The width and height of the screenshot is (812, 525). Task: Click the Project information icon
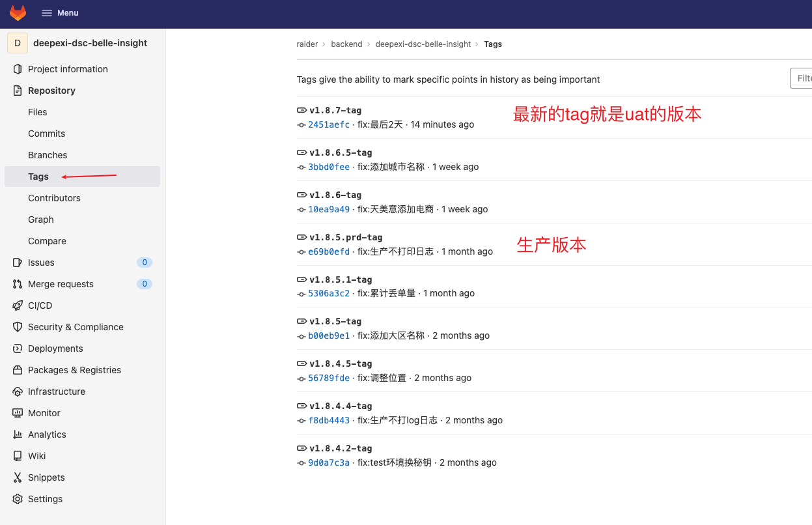(x=18, y=69)
